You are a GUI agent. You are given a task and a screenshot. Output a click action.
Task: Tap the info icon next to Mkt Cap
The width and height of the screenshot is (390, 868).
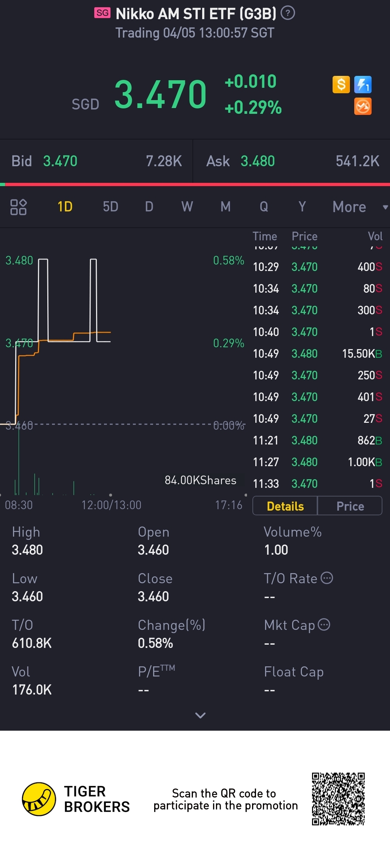tap(324, 625)
